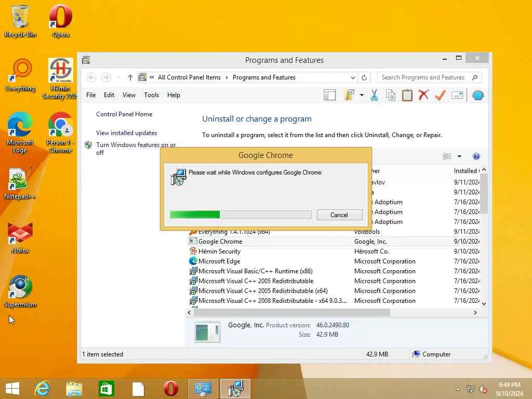Click the globe shell icon in toolbar

point(478,96)
